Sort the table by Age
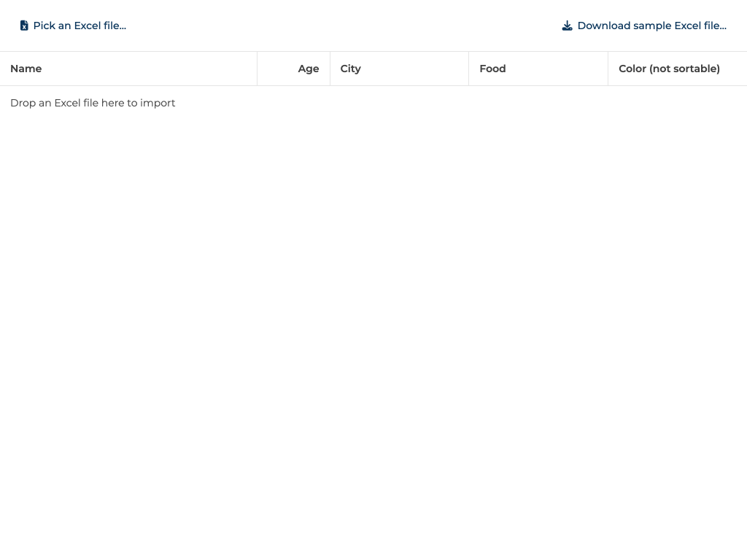Image resolution: width=747 pixels, height=560 pixels. point(308,69)
